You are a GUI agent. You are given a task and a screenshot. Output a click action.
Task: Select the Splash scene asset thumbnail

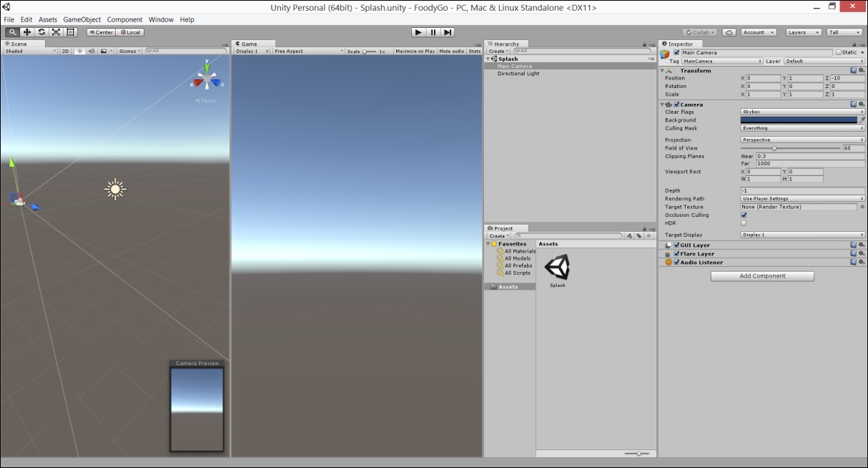coord(558,267)
